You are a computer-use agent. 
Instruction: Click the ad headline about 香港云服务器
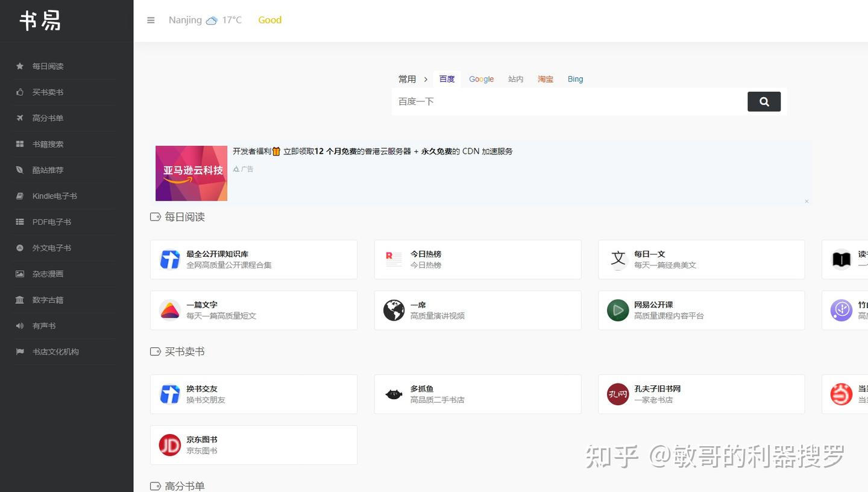coord(373,151)
